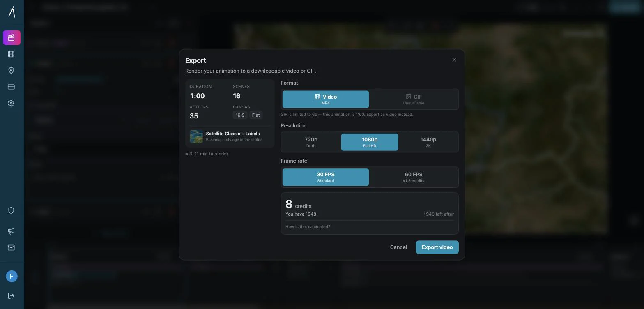Select 60 FPS frame rate

[414, 177]
